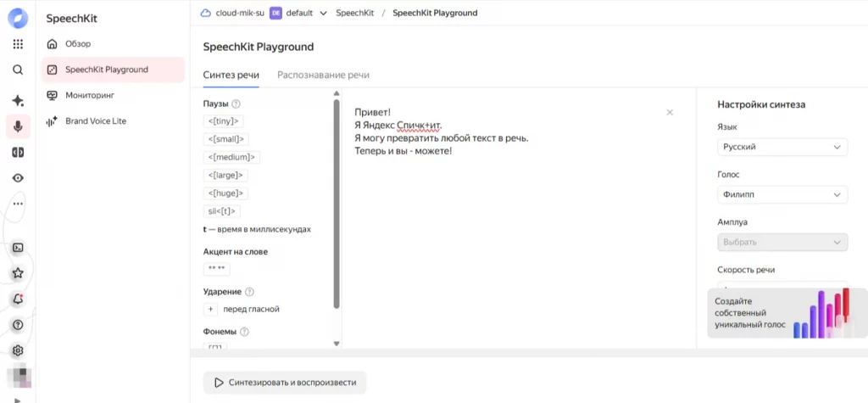Viewport: 868px width, 403px height.
Task: Open the Cloud Shell terminal icon
Action: [18, 248]
